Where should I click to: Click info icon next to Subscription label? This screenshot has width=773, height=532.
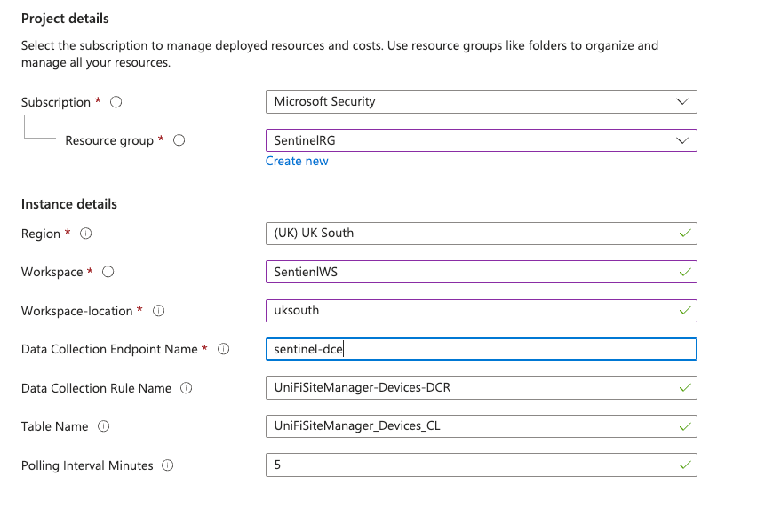[x=116, y=102]
